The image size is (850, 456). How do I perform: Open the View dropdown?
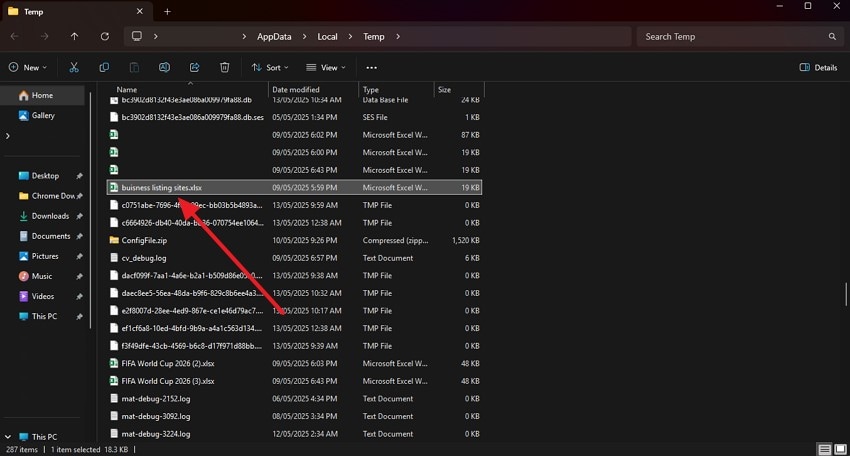tap(326, 67)
